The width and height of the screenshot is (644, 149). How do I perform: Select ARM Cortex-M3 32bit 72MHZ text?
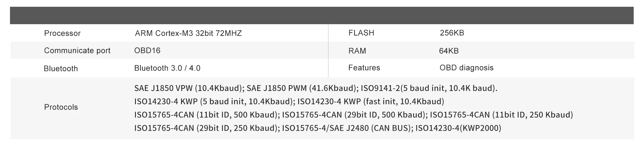[x=188, y=33]
